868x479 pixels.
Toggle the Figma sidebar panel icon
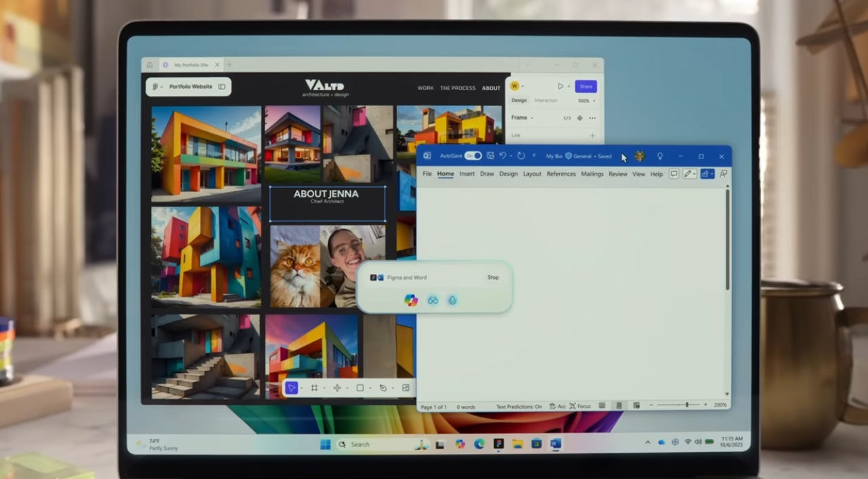221,87
